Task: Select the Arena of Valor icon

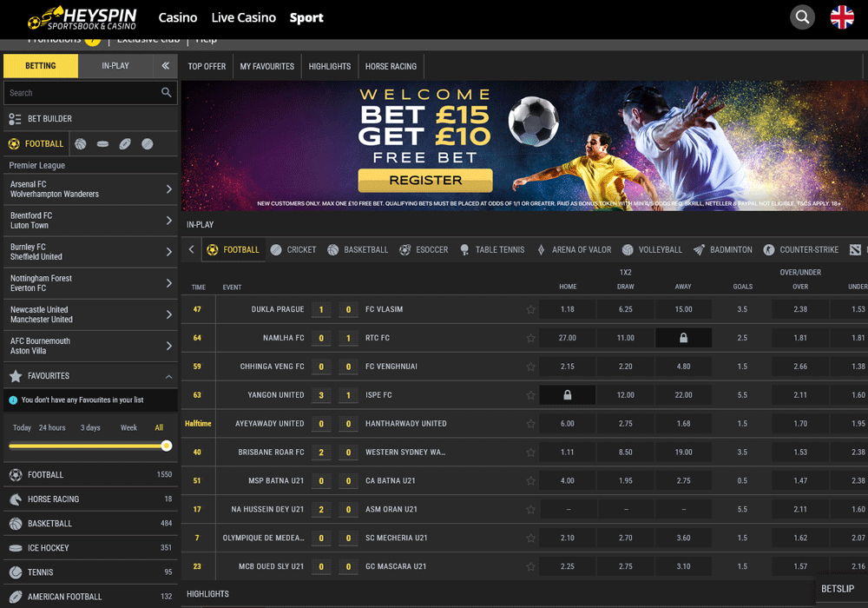Action: [x=541, y=250]
